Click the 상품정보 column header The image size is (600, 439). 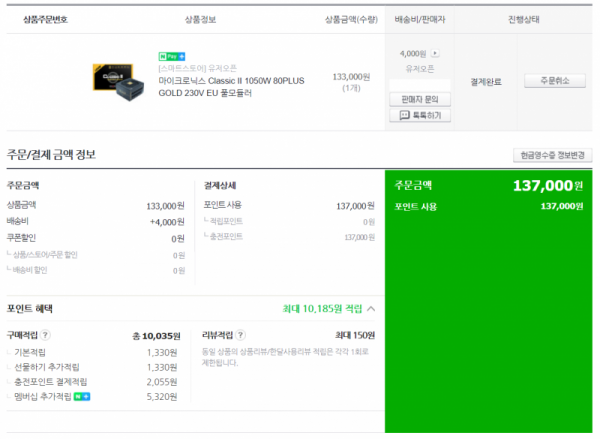coord(201,20)
